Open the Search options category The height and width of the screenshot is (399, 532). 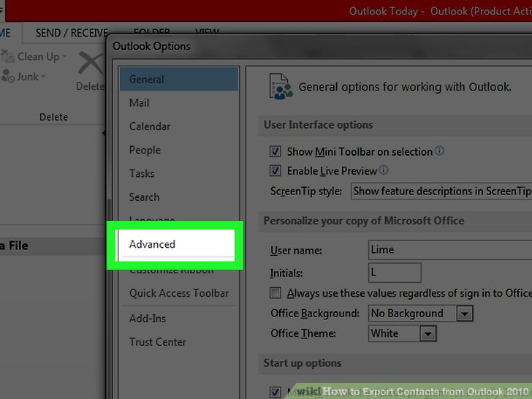point(179,197)
